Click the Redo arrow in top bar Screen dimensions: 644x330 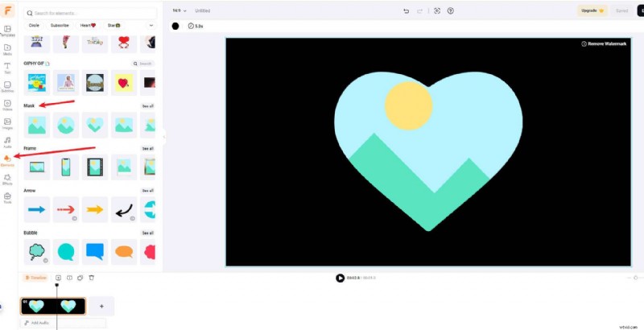pyautogui.click(x=419, y=11)
